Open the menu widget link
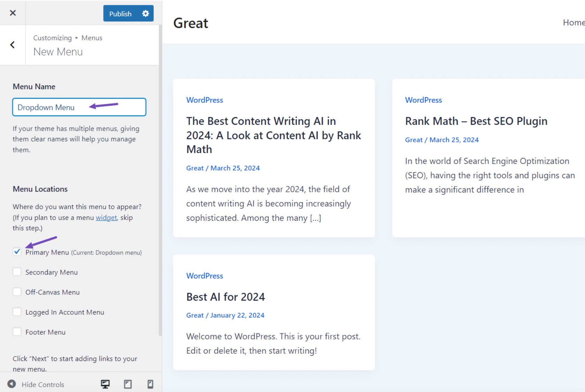The width and height of the screenshot is (585, 392). point(106,218)
